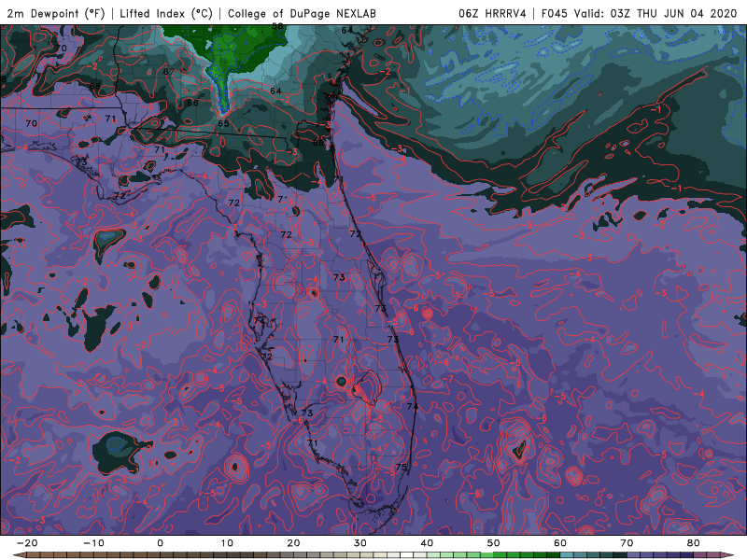Click the '40' label on color scale
747x560 pixels.
click(427, 543)
